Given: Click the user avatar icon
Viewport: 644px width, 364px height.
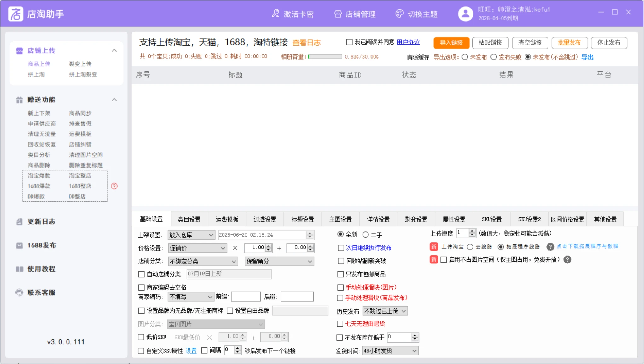Looking at the screenshot, I should (x=466, y=14).
